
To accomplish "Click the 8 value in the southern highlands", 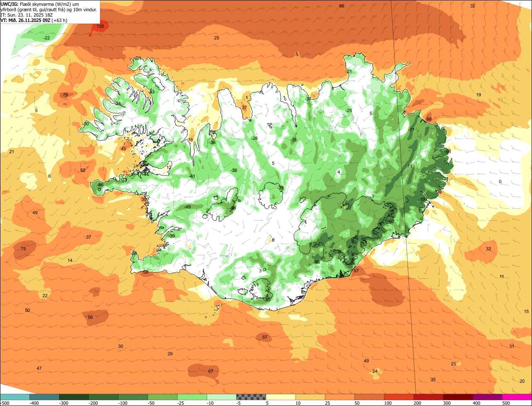I will [273, 240].
